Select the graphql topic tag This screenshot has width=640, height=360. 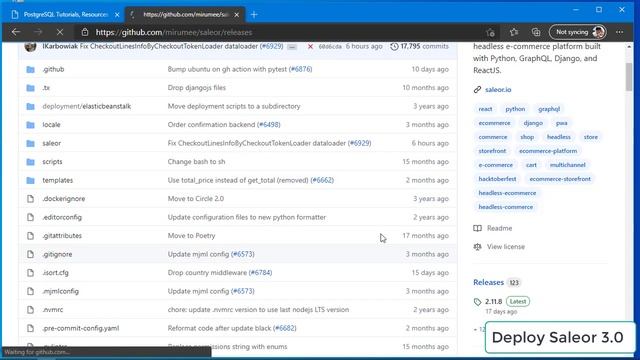[x=549, y=109]
